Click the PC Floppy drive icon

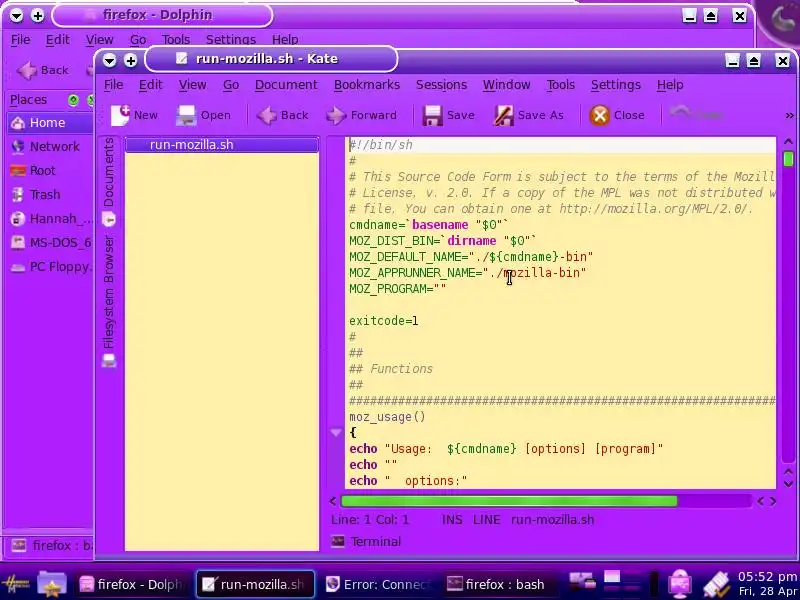tap(18, 267)
